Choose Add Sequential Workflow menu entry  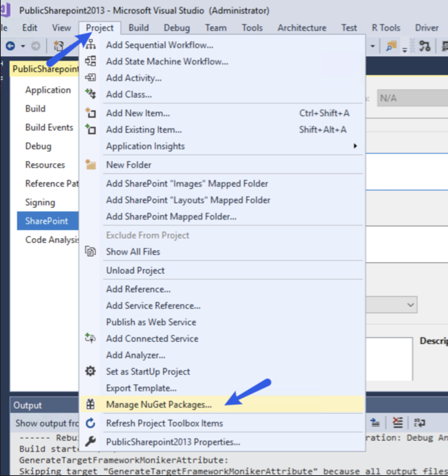pos(222,45)
